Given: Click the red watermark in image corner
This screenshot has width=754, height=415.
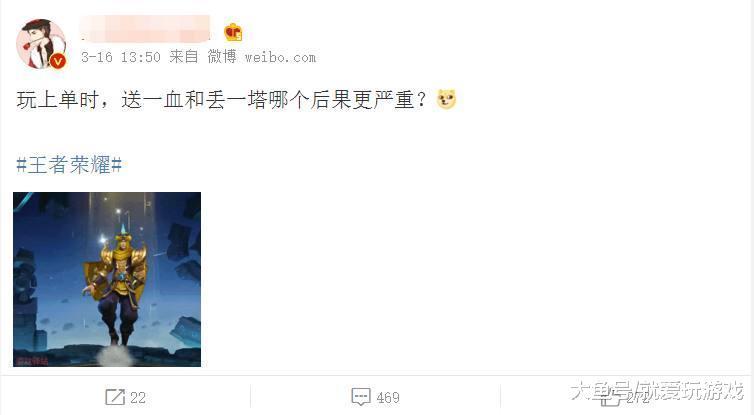Looking at the screenshot, I should click(32, 361).
